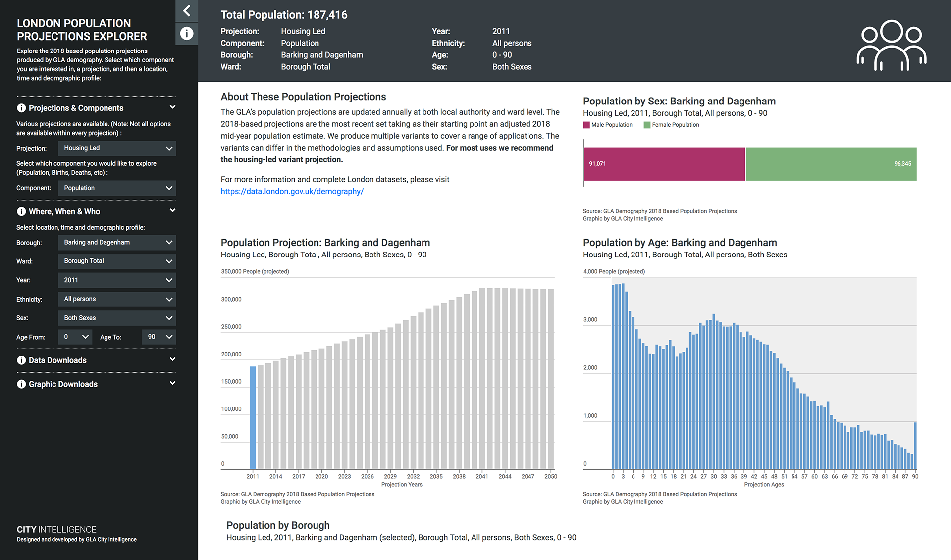Change Age To input field value
Viewport: 951px width, 560px height.
(158, 337)
